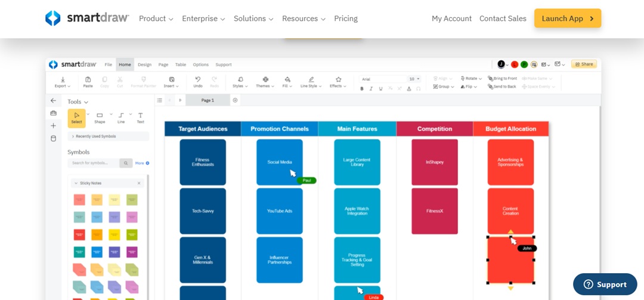
Task: Open the Group dropdown
Action: point(444,86)
